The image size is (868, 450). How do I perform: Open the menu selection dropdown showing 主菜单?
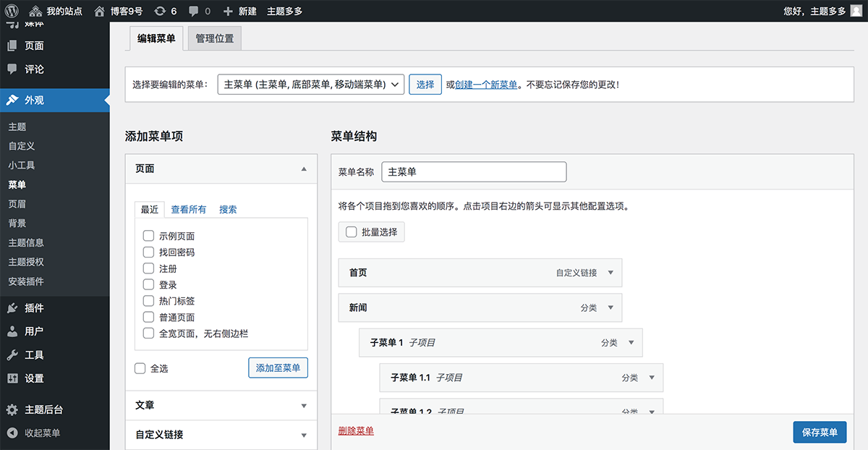coord(310,85)
